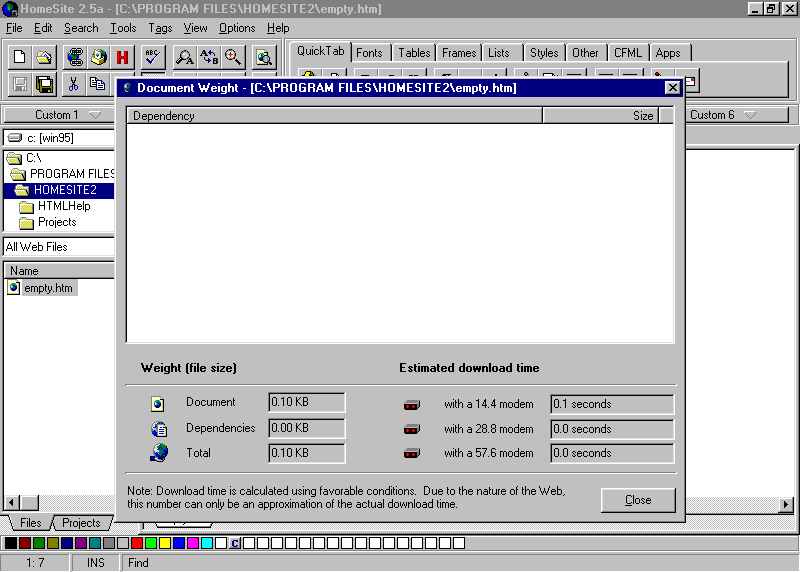Open the Edit menu
Screen dimensions: 800x572
click(43, 28)
